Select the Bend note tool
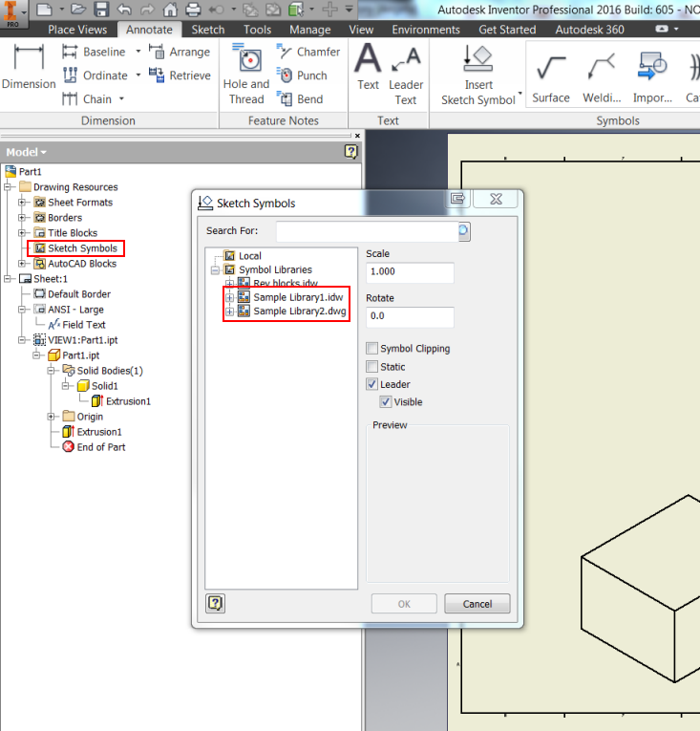700x731 pixels. click(300, 98)
